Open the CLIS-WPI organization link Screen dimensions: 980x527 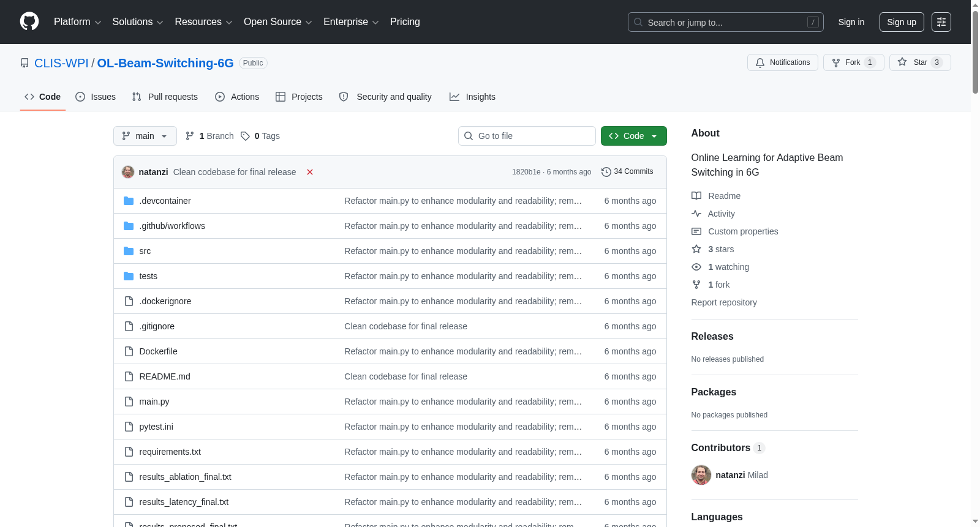tap(61, 63)
